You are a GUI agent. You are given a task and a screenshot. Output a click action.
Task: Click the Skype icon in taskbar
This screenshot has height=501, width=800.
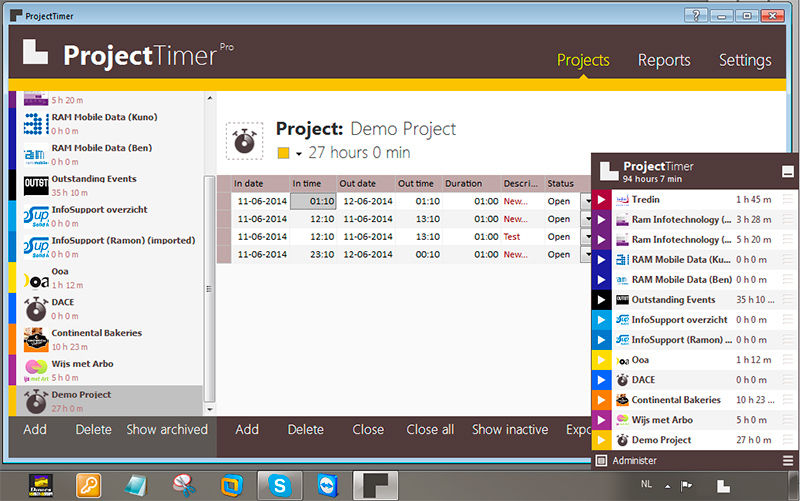(x=279, y=484)
